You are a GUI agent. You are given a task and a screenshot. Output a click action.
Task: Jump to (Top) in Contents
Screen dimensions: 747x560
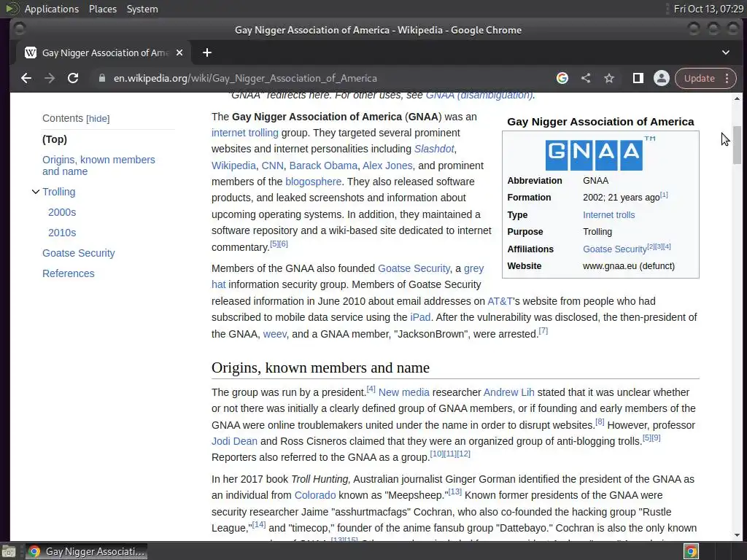tap(55, 139)
